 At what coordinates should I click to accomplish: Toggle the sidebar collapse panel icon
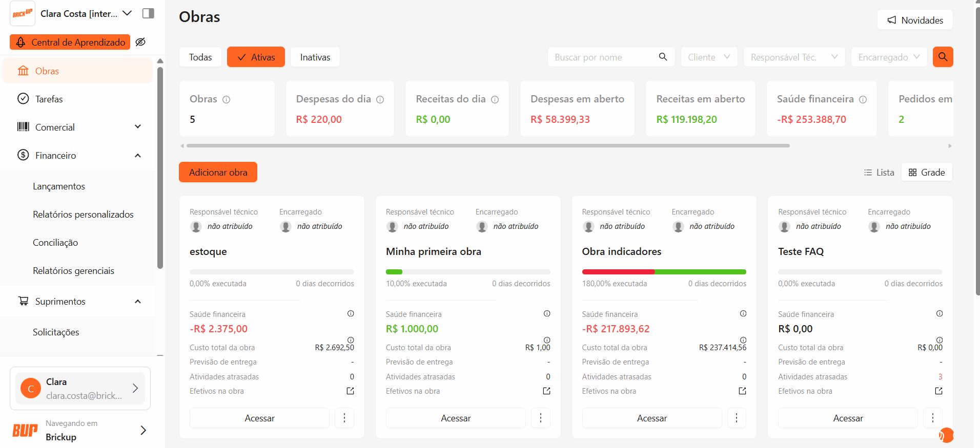pyautogui.click(x=148, y=13)
